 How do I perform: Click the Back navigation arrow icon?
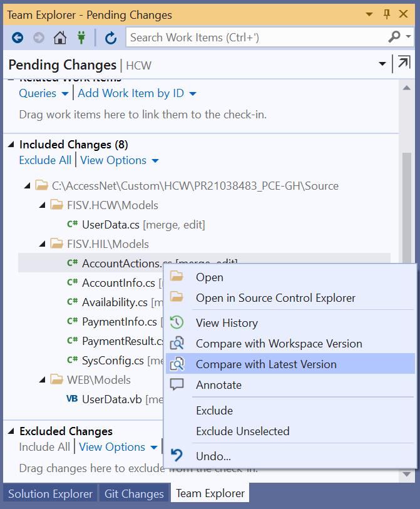coord(18,38)
